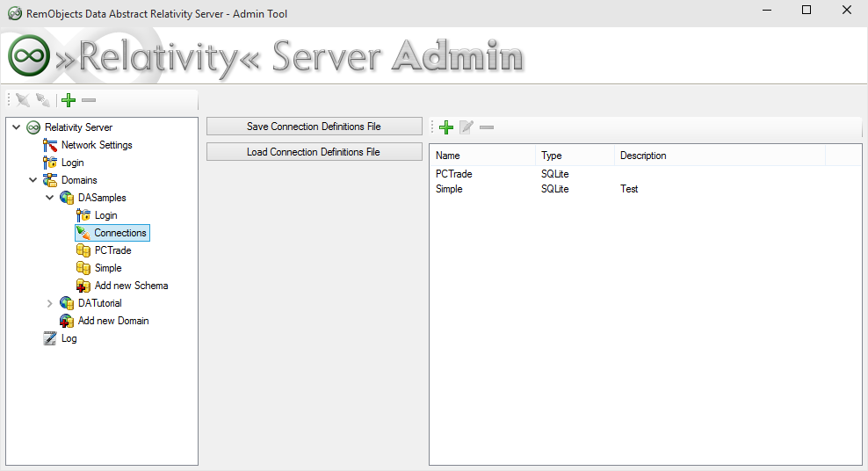Open the Log label in tree

(69, 338)
